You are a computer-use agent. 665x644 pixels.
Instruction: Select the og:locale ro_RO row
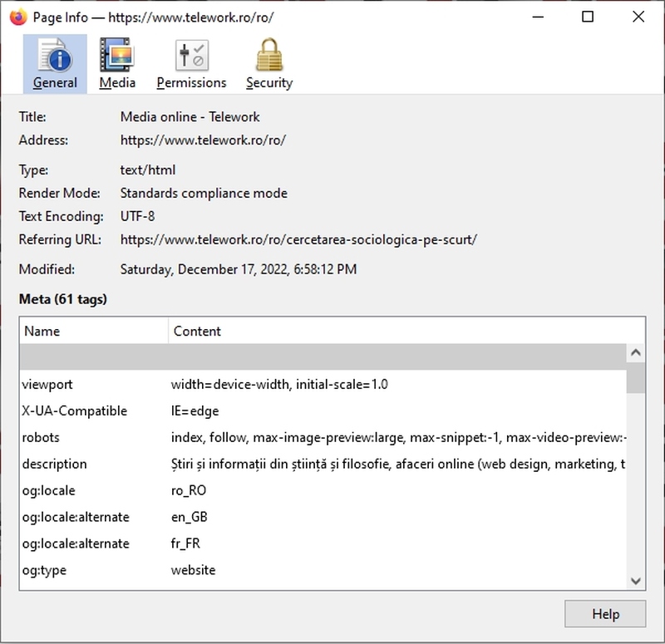tap(323, 490)
